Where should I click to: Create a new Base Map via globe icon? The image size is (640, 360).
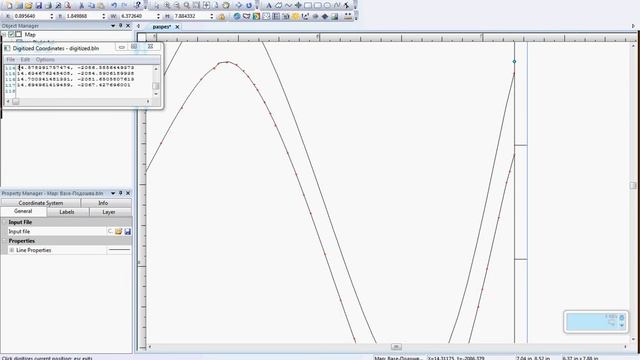pyautogui.click(x=237, y=16)
